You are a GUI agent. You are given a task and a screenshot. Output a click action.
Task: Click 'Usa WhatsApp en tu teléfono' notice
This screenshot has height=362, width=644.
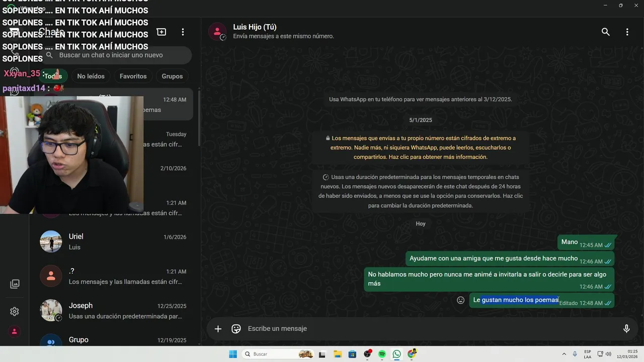pyautogui.click(x=421, y=100)
